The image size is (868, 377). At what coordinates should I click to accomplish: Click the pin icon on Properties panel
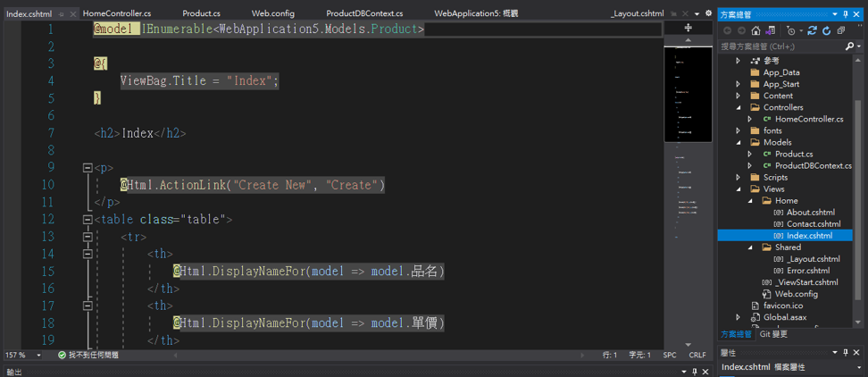(846, 353)
